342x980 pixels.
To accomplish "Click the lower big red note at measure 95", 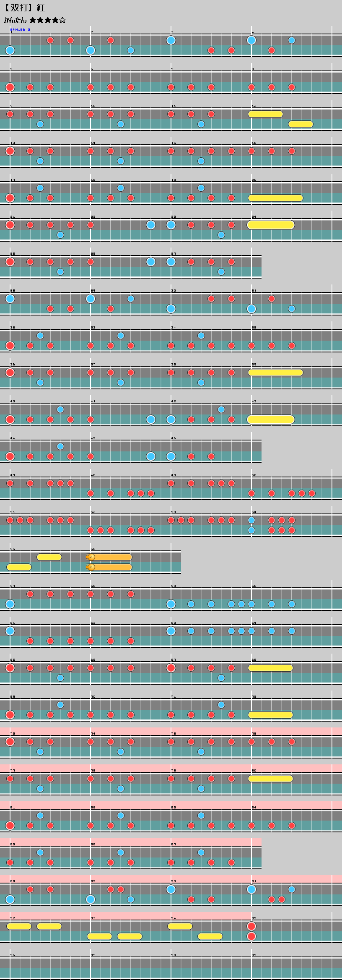I will tap(251, 936).
